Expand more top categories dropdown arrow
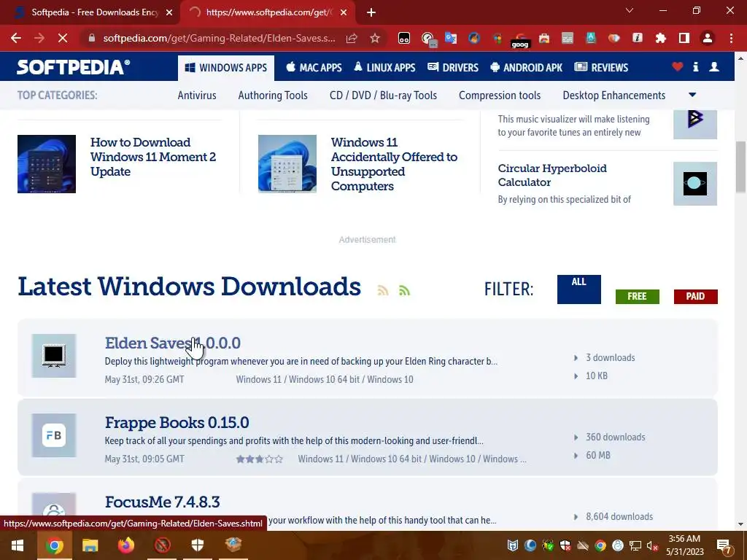The height and width of the screenshot is (560, 747). (692, 95)
